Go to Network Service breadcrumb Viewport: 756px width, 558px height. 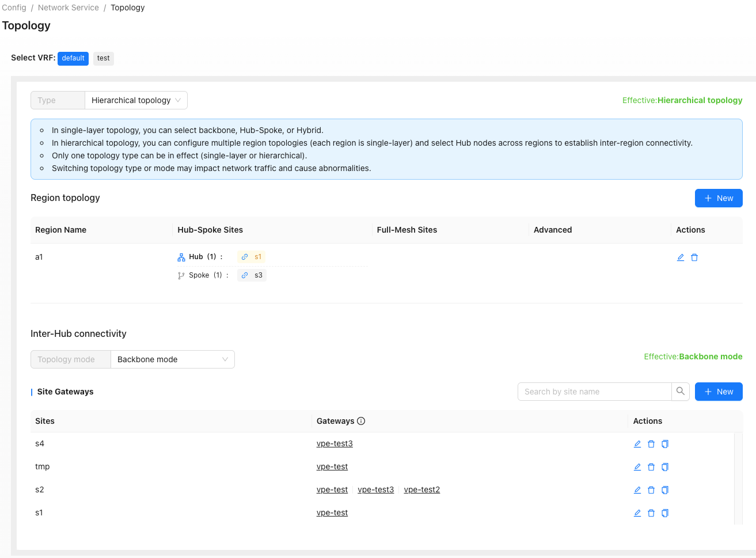click(x=69, y=7)
